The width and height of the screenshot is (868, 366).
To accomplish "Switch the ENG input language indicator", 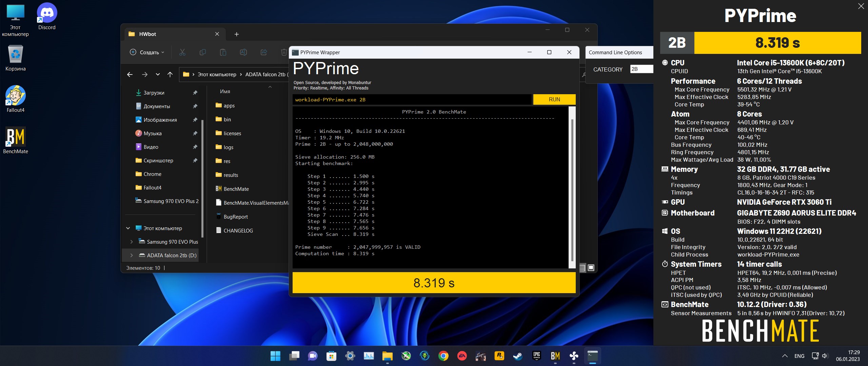I will (799, 356).
